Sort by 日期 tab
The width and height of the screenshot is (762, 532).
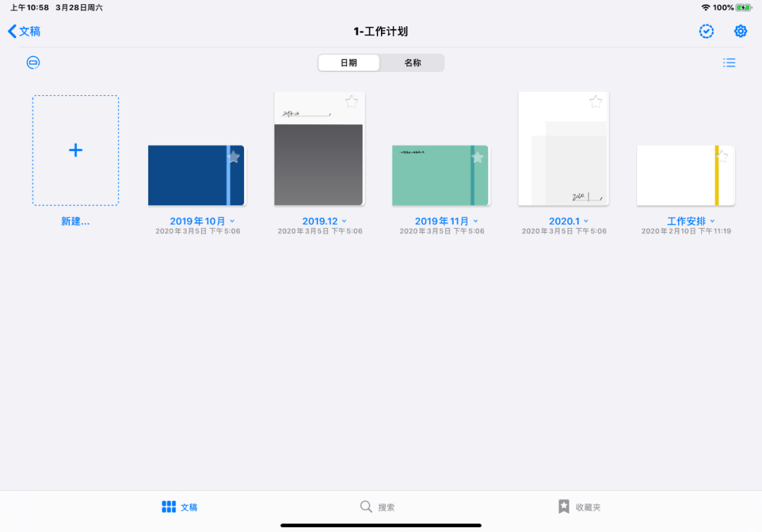tap(349, 63)
